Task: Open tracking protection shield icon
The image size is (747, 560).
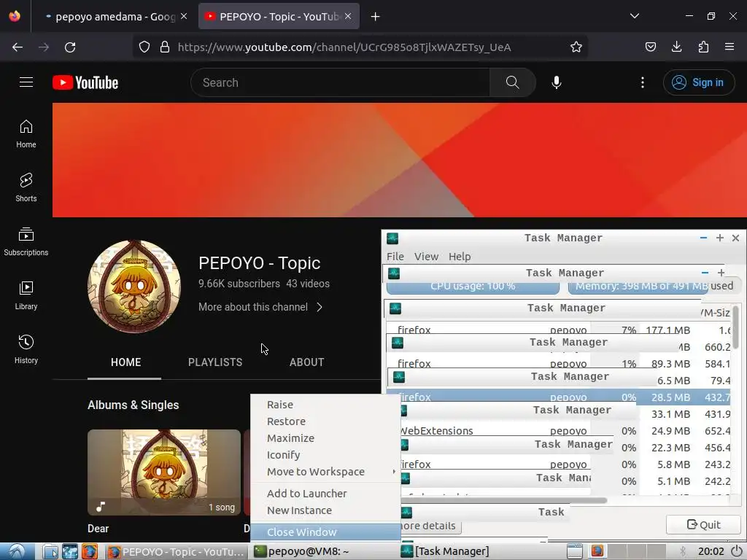Action: click(x=144, y=47)
